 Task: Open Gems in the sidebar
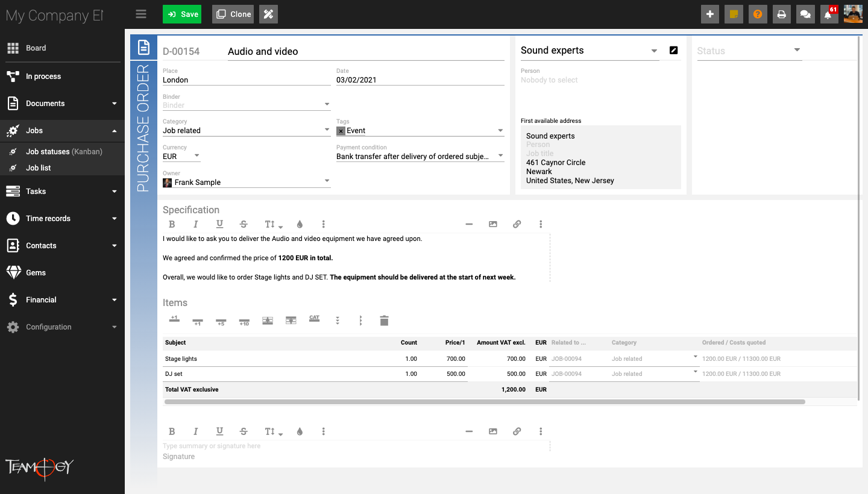point(62,273)
